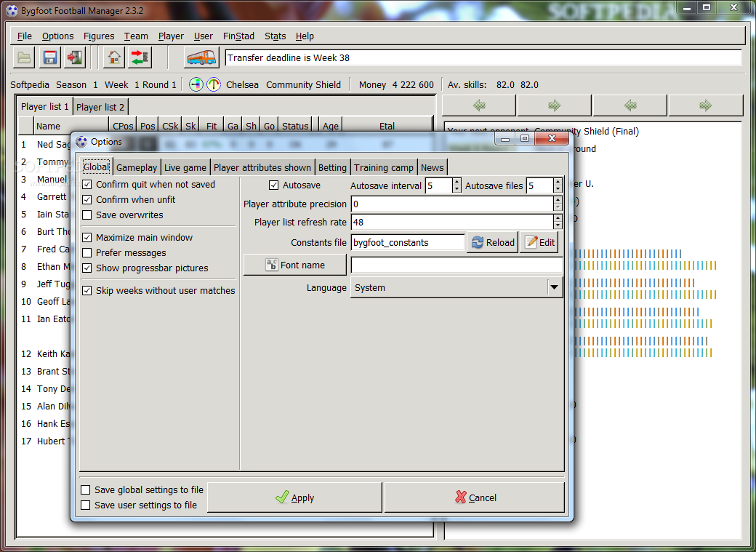Viewport: 756px width, 552px height.
Task: Click the second right green arrow button
Action: (706, 105)
